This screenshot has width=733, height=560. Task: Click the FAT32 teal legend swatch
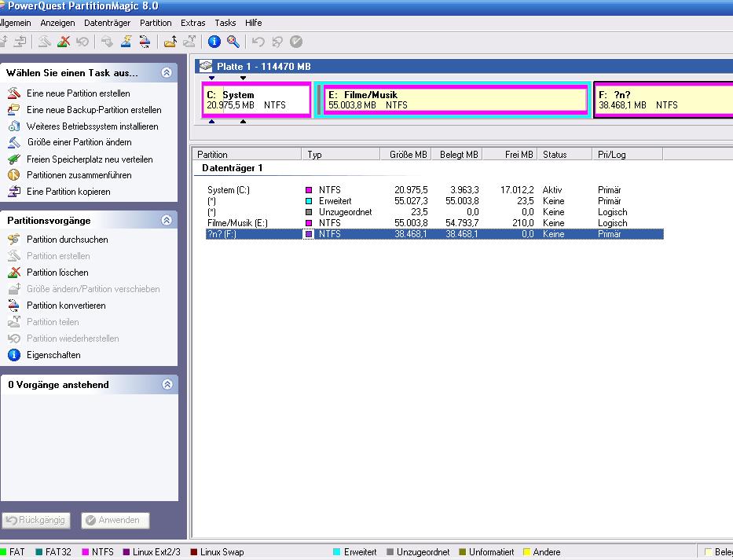(39, 552)
